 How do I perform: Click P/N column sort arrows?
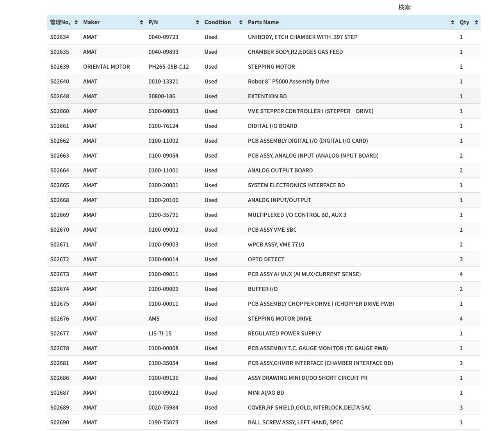[197, 22]
